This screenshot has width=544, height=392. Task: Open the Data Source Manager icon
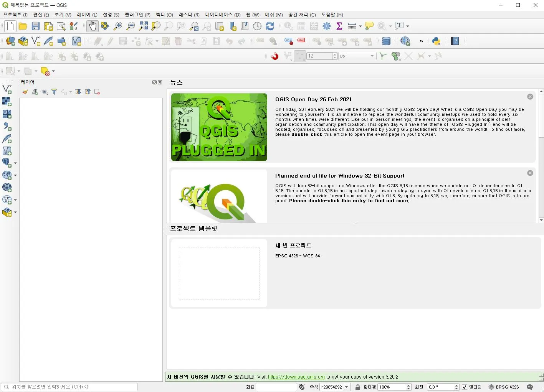click(x=10, y=41)
